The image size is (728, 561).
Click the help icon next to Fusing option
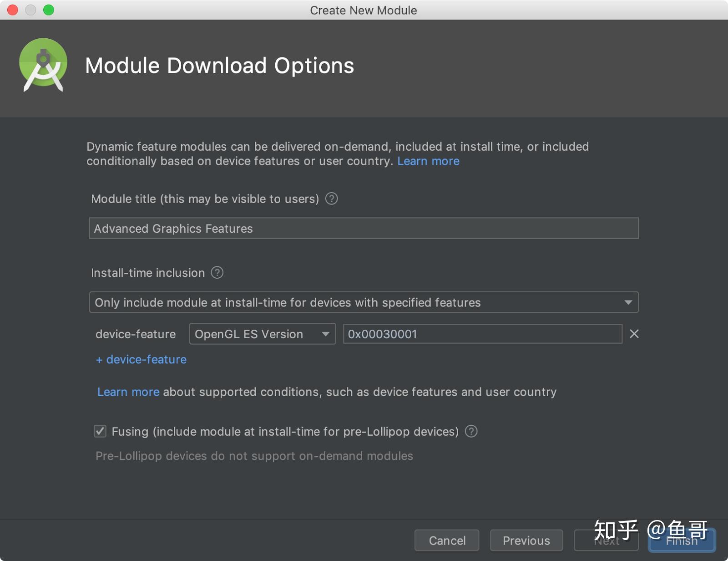(x=471, y=431)
